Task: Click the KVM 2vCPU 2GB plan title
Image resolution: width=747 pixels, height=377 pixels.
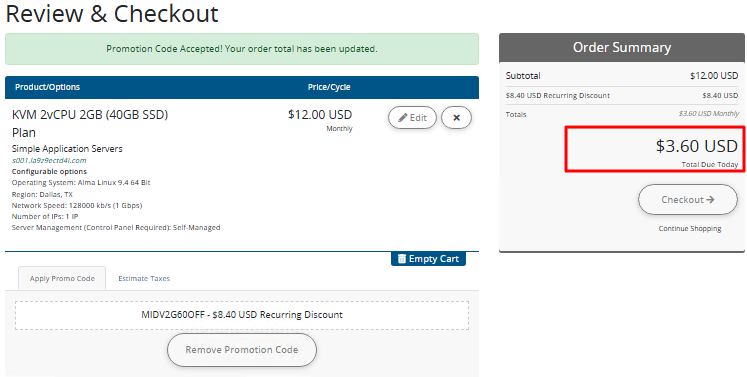Action: [90, 123]
